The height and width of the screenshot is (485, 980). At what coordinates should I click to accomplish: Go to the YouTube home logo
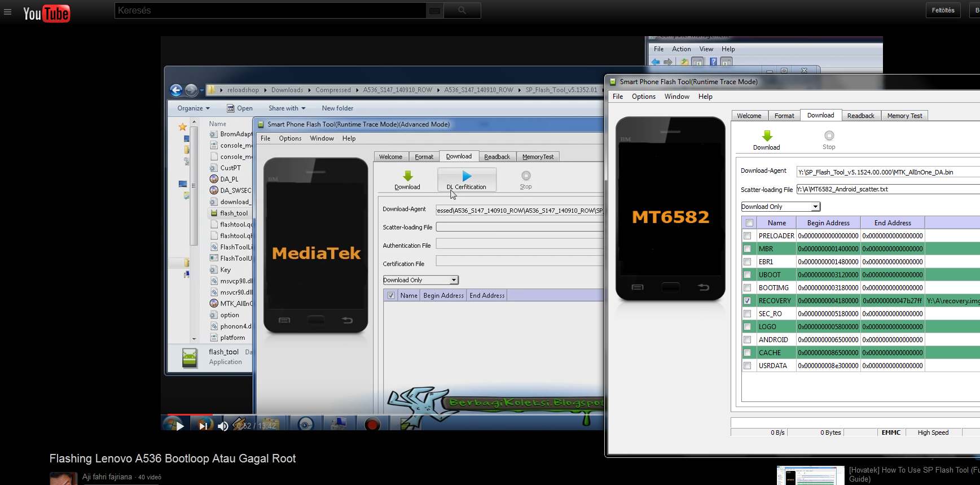coord(46,13)
